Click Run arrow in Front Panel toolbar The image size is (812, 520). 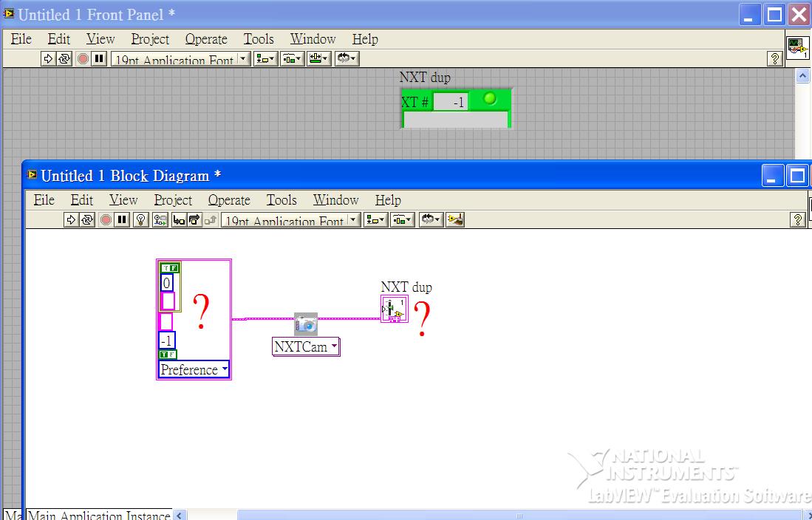(48, 58)
